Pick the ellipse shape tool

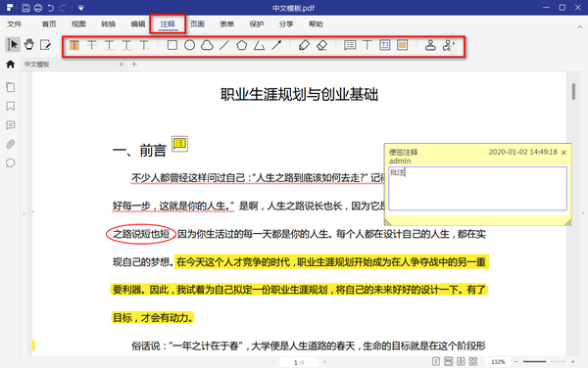click(190, 45)
